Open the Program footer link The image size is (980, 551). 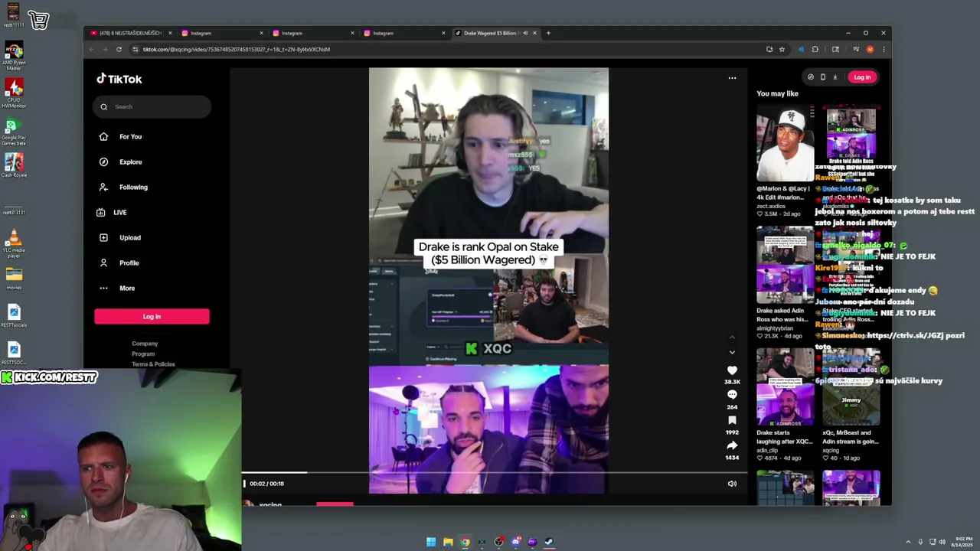[143, 354]
